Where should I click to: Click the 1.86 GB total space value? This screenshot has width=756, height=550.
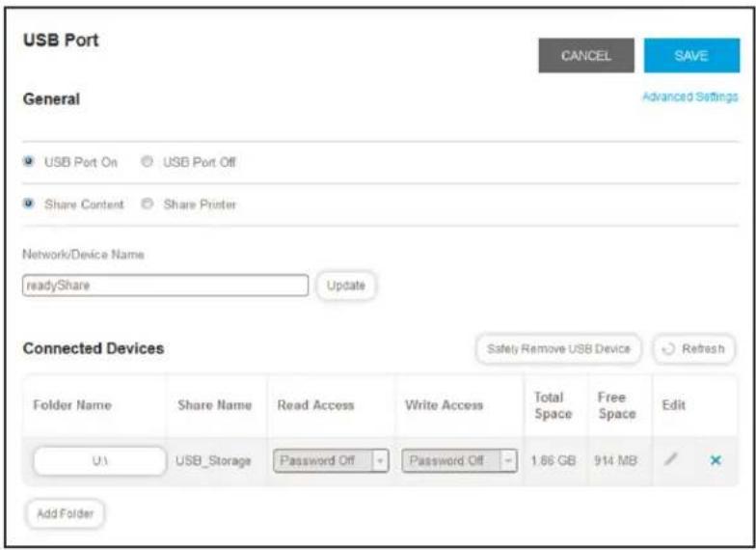point(553,461)
